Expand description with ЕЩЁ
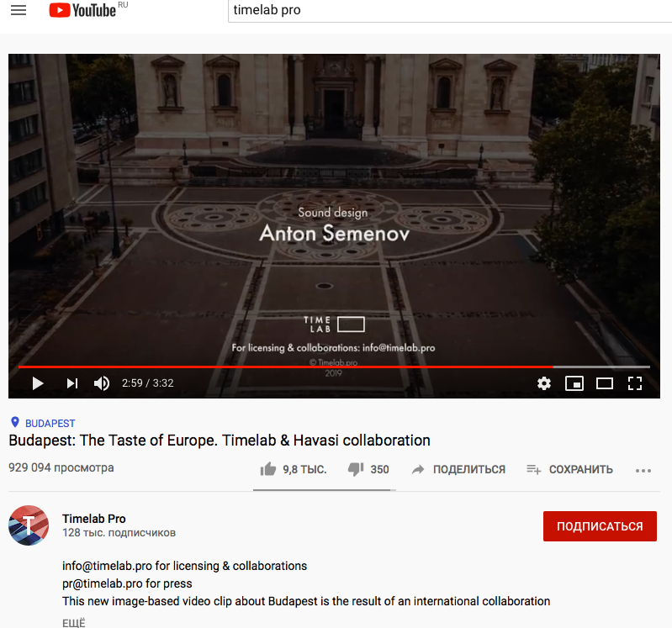Viewport: 672px width, 628px height. click(74, 622)
